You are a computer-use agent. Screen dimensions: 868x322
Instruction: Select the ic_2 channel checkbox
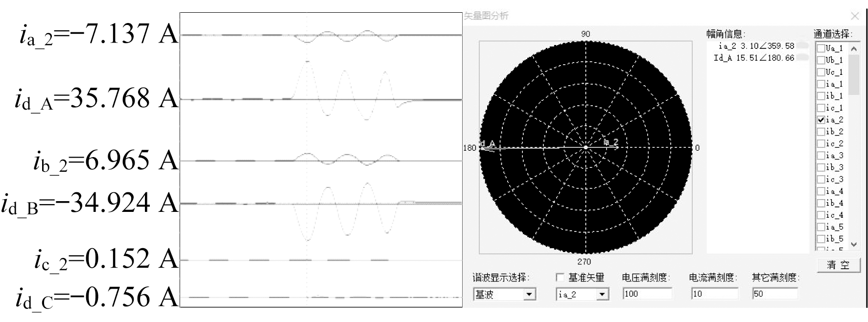tap(821, 143)
